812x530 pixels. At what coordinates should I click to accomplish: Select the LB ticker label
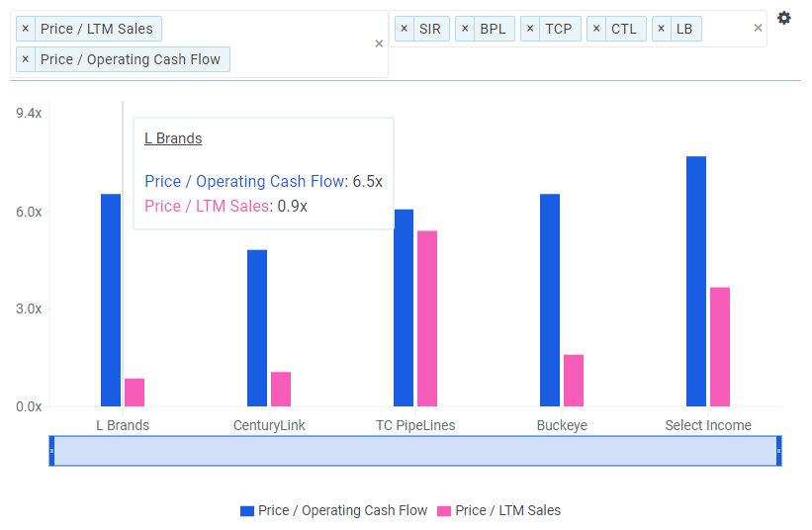coord(684,29)
